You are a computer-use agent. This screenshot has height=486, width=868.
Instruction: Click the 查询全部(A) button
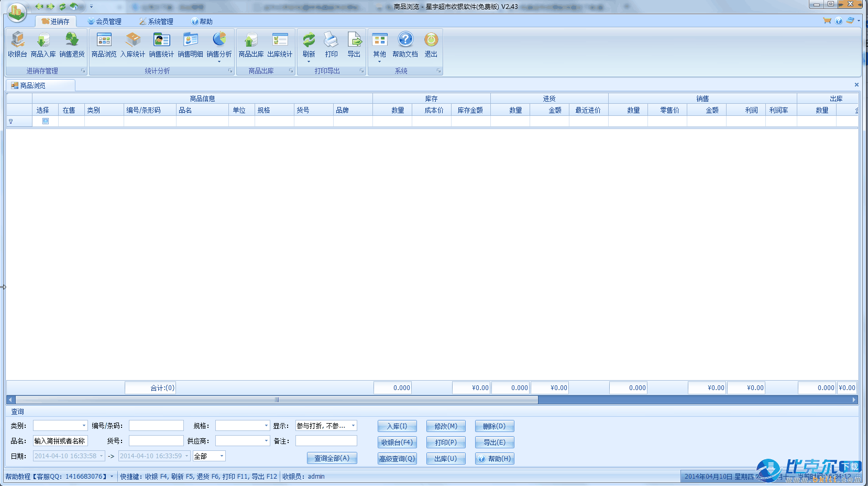(332, 458)
